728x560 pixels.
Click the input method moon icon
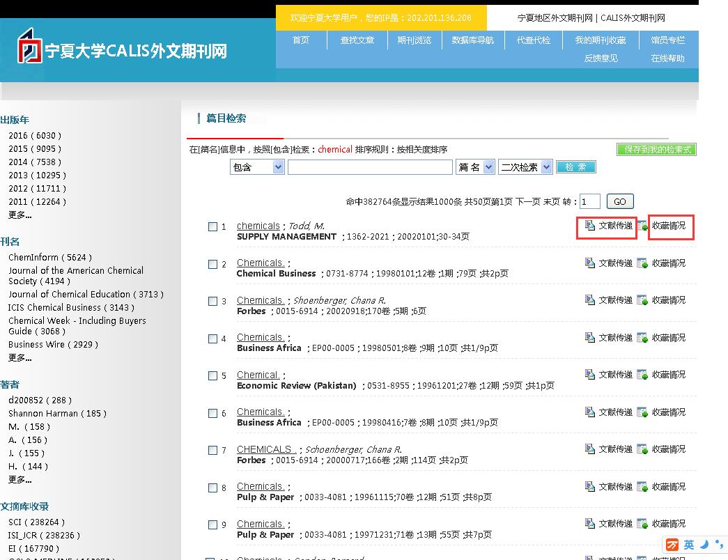pos(704,544)
